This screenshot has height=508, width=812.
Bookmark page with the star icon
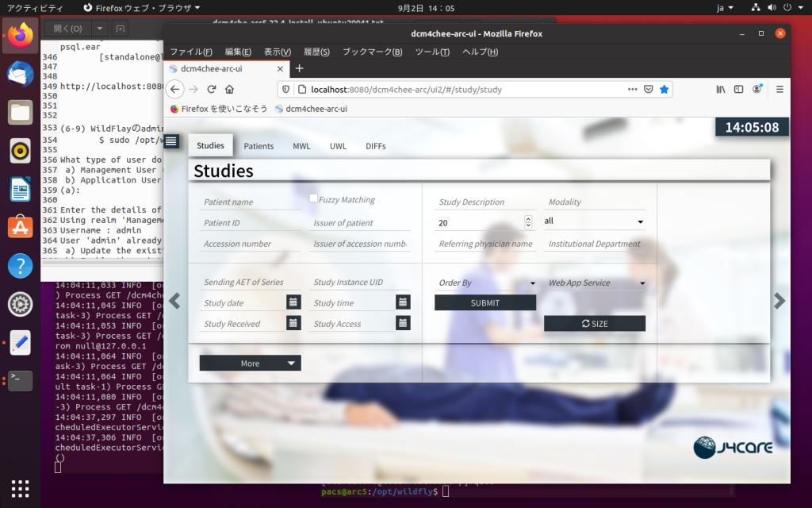(x=664, y=90)
